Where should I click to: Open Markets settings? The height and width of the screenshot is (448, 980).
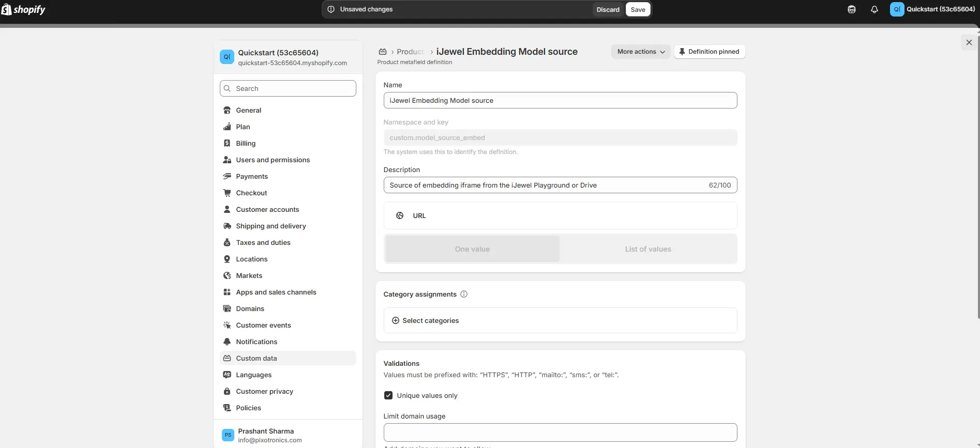click(x=288, y=275)
